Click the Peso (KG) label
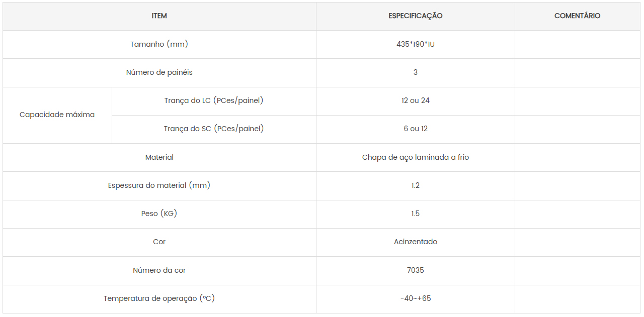This screenshot has width=644, height=317. click(x=159, y=214)
